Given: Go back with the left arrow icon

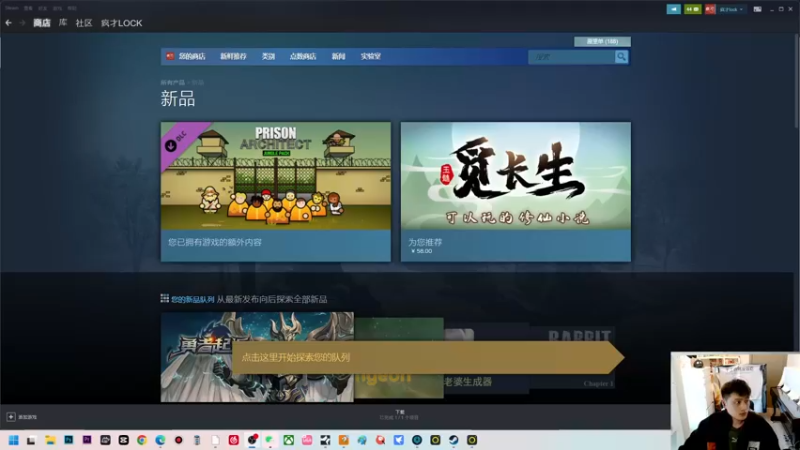Looking at the screenshot, I should click(x=9, y=23).
